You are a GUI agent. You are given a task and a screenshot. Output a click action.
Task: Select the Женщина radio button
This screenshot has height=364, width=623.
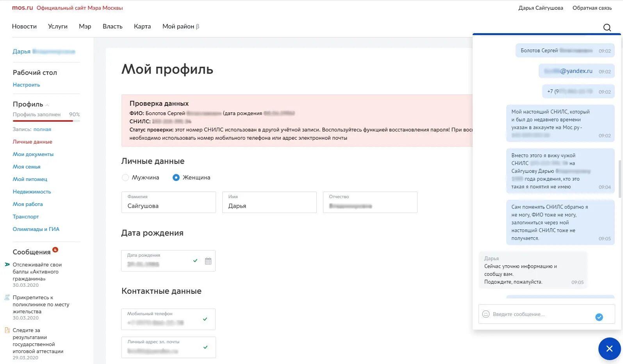pyautogui.click(x=176, y=178)
